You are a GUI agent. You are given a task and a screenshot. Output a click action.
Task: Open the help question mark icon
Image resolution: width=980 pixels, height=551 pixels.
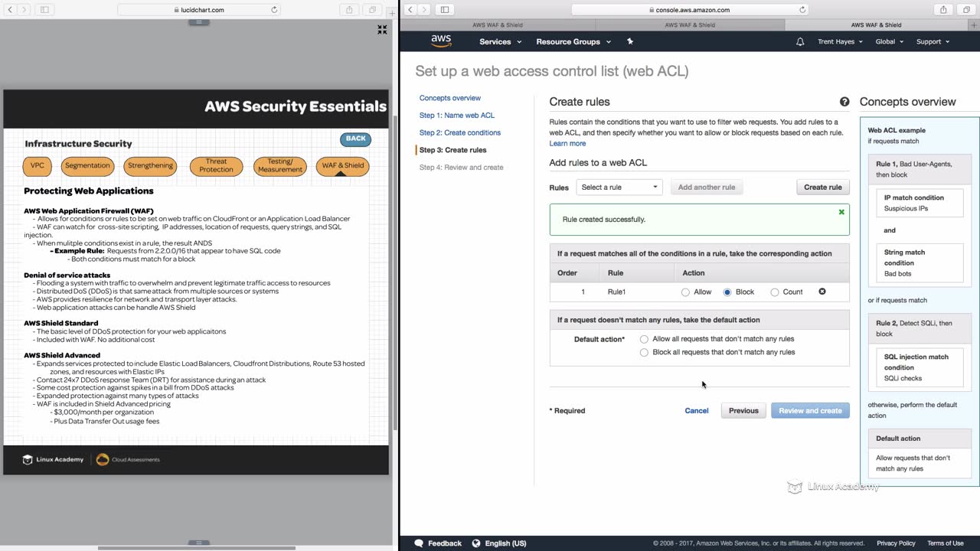click(x=844, y=102)
